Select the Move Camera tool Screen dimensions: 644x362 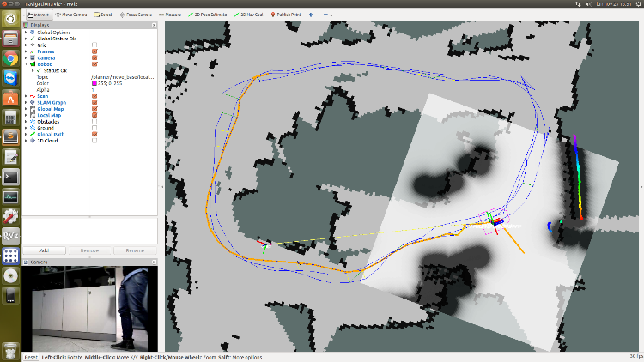pos(71,15)
